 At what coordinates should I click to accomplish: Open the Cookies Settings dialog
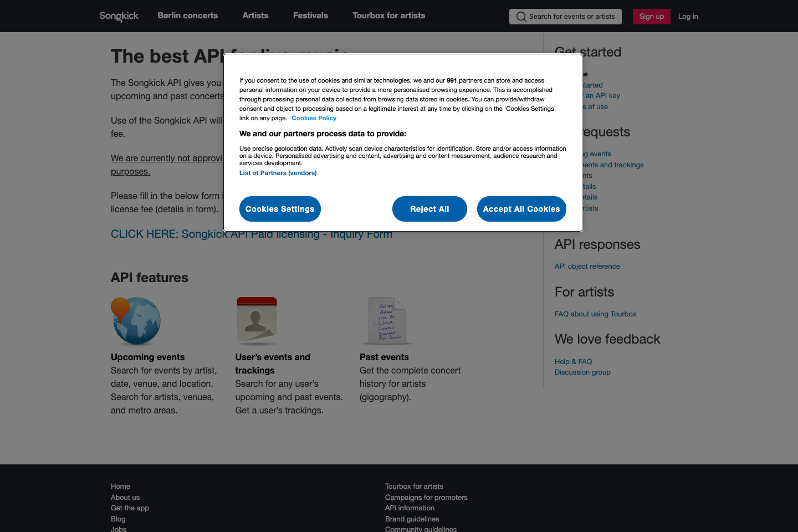tap(280, 209)
